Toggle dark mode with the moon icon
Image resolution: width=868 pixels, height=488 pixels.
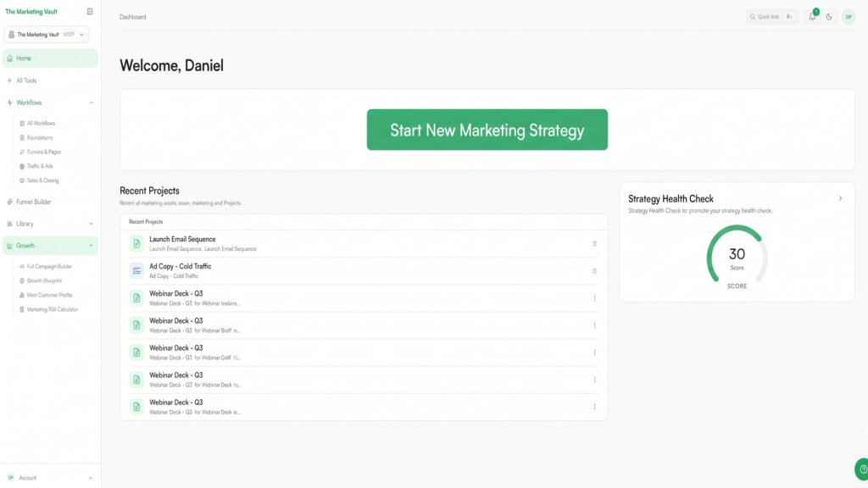(829, 17)
